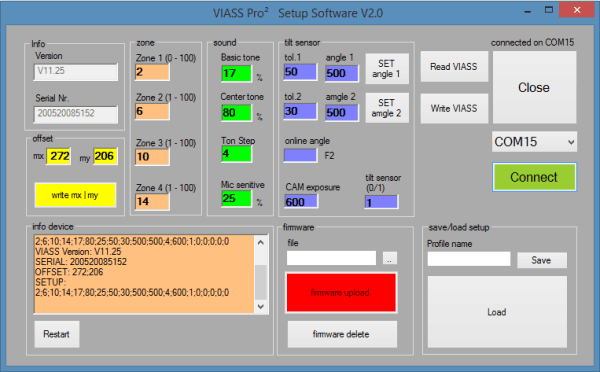Click the Load setup button
This screenshot has height=372, width=600.
click(x=497, y=312)
